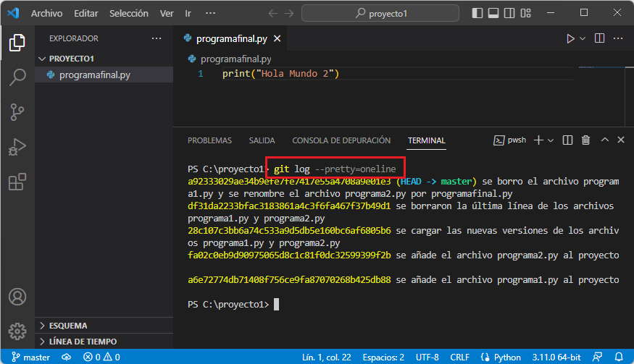Switch to the PROBLEMAS panel tab
Viewport: 634px width, 364px height.
click(209, 140)
